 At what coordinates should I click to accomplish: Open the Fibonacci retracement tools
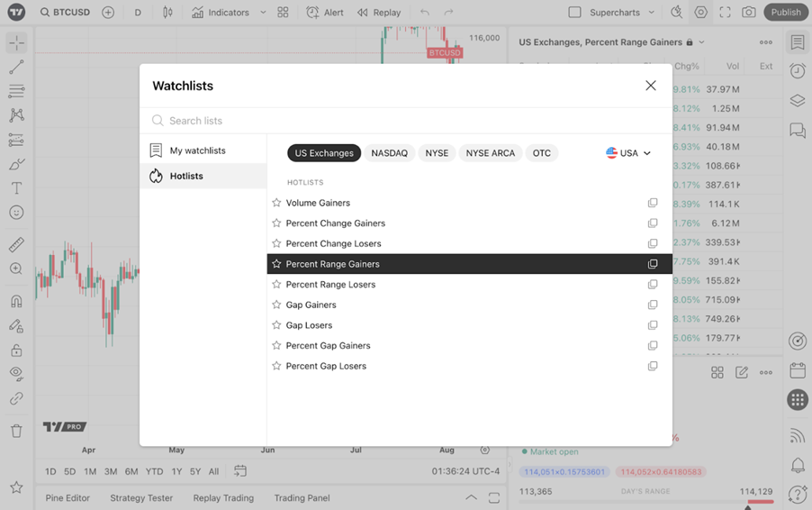pos(16,91)
